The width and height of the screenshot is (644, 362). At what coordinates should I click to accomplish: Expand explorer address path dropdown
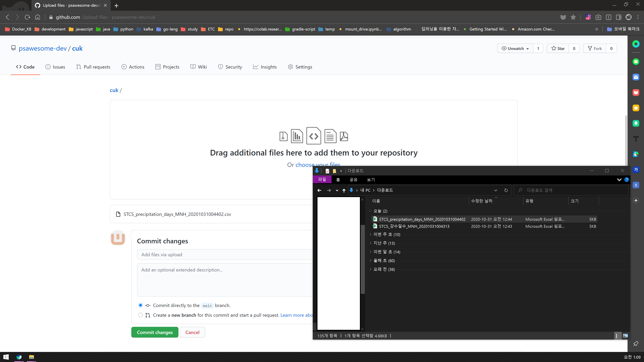[x=496, y=190]
